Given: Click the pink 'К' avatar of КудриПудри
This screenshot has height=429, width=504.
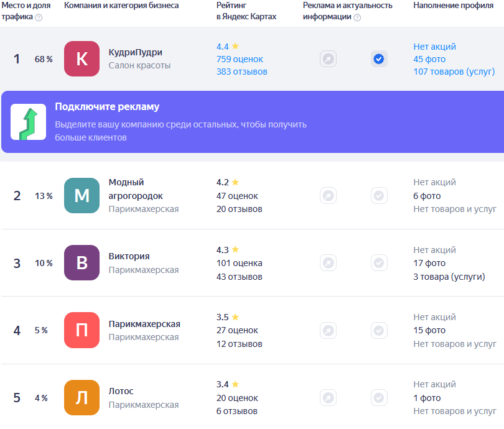Looking at the screenshot, I should click(x=82, y=59).
